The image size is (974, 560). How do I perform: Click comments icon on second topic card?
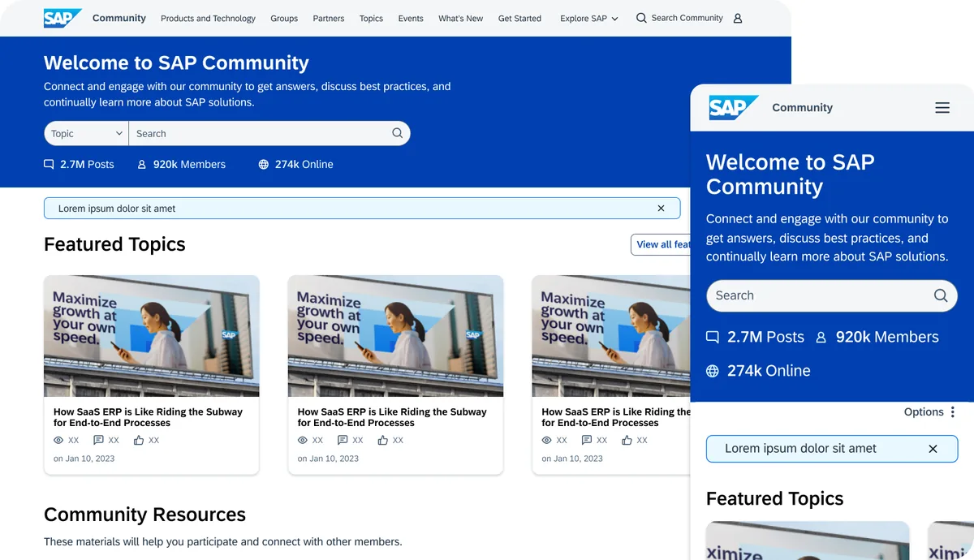pyautogui.click(x=343, y=440)
